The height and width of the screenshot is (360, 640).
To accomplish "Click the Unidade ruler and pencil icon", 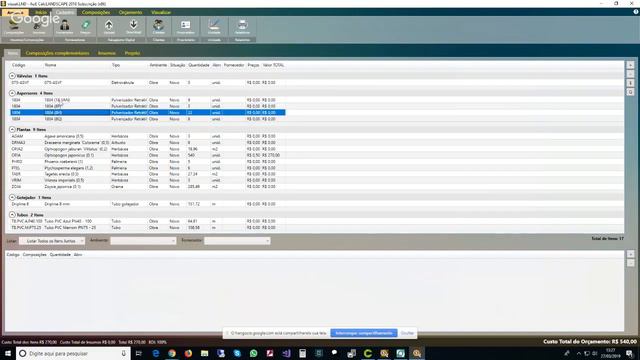I will [214, 27].
